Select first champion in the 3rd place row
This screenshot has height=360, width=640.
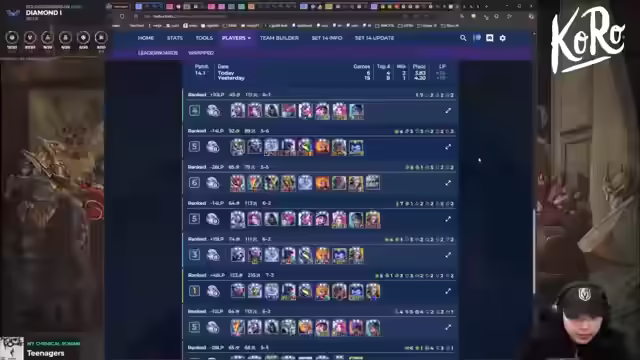[x=238, y=256]
